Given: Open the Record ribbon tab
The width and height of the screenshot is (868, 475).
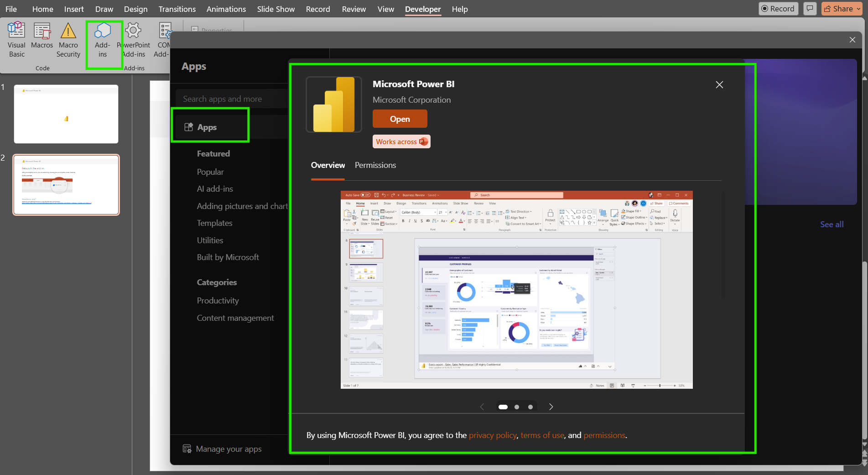Looking at the screenshot, I should [x=318, y=9].
